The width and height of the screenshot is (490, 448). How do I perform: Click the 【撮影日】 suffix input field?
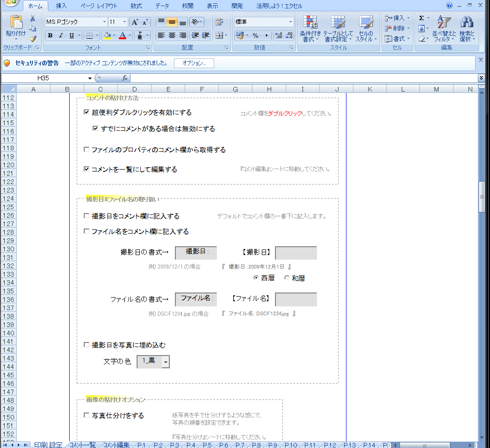(x=295, y=253)
